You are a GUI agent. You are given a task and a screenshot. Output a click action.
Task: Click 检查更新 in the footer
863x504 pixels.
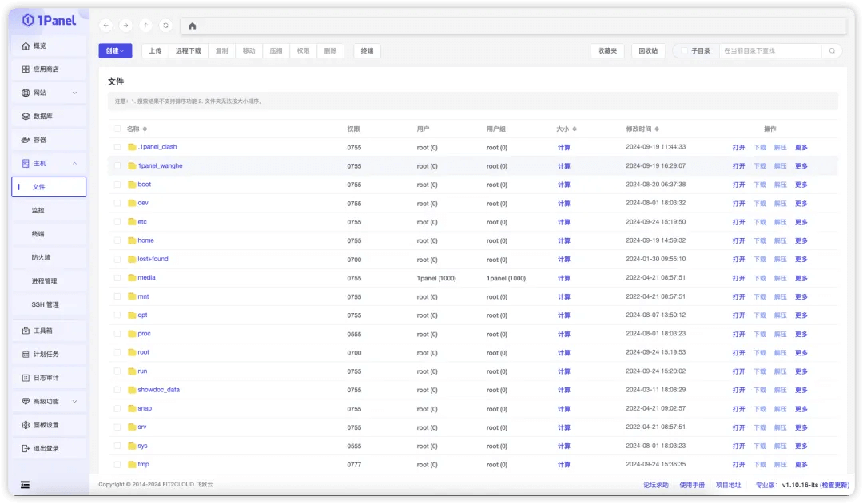[x=835, y=485]
